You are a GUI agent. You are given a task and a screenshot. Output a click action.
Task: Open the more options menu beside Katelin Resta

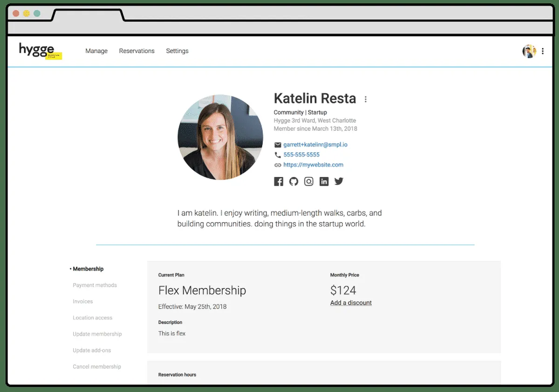pos(366,99)
